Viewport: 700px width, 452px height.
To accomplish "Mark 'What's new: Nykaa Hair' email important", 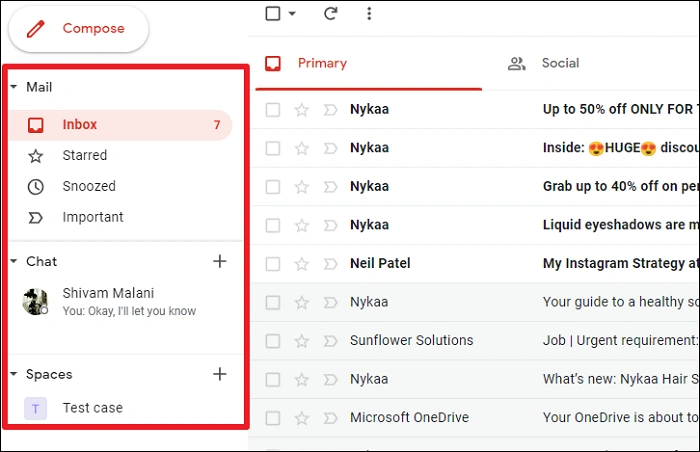I will [x=330, y=380].
